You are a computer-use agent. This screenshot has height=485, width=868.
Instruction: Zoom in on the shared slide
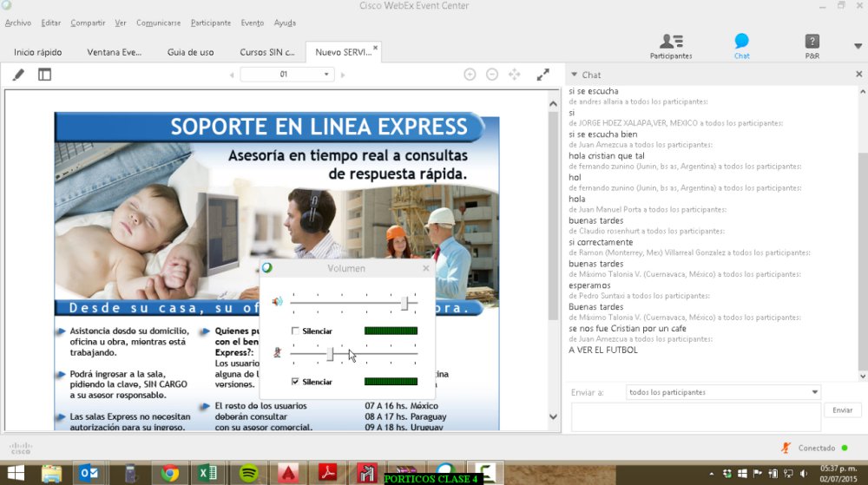[x=470, y=74]
